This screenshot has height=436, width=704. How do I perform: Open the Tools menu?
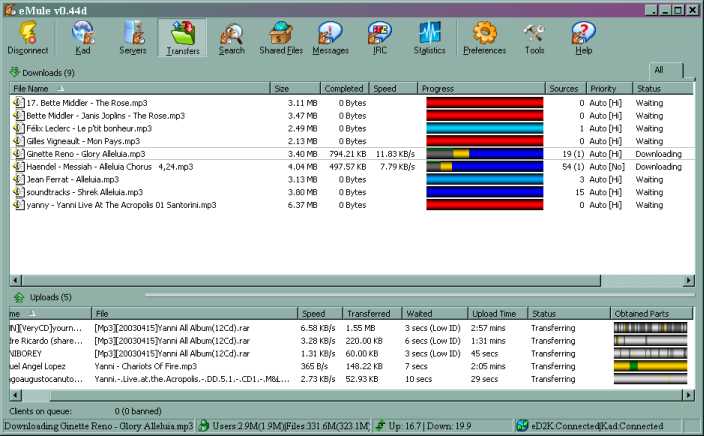point(534,38)
